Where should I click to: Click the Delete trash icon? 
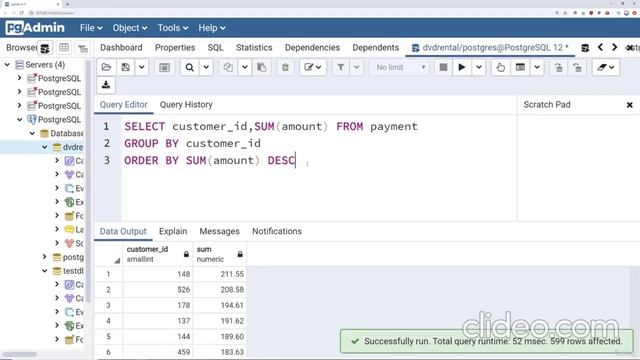[x=285, y=67]
